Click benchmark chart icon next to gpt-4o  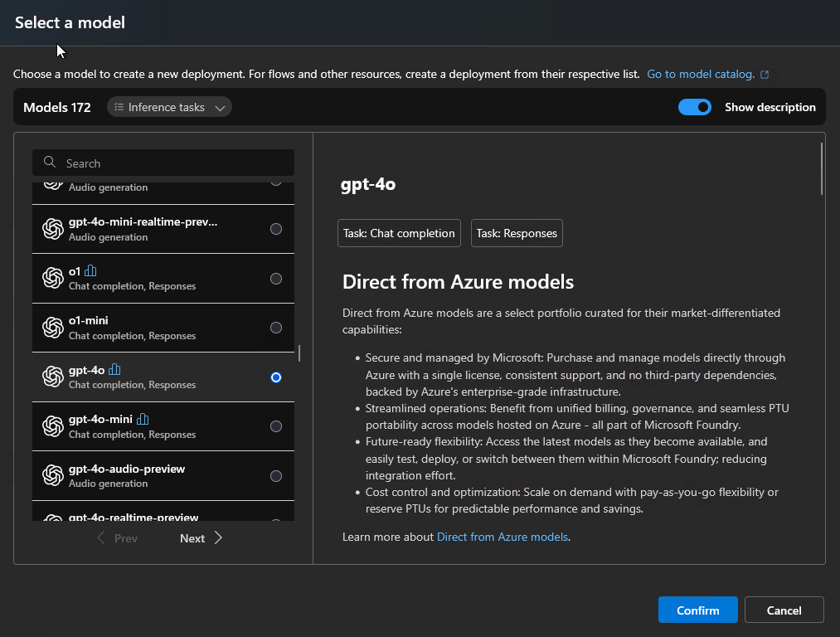pos(114,369)
